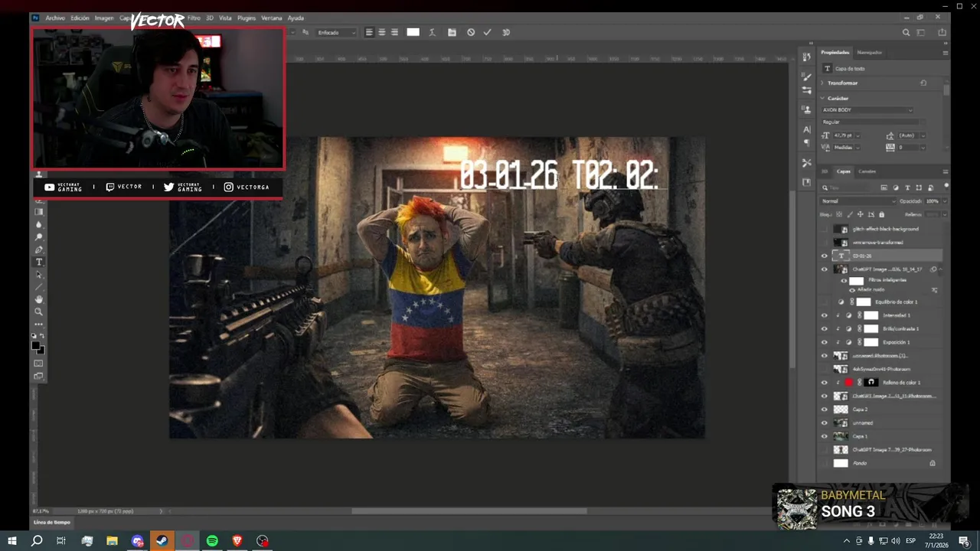Open Archivo menu
Screen dimensions: 980x551
(x=55, y=18)
